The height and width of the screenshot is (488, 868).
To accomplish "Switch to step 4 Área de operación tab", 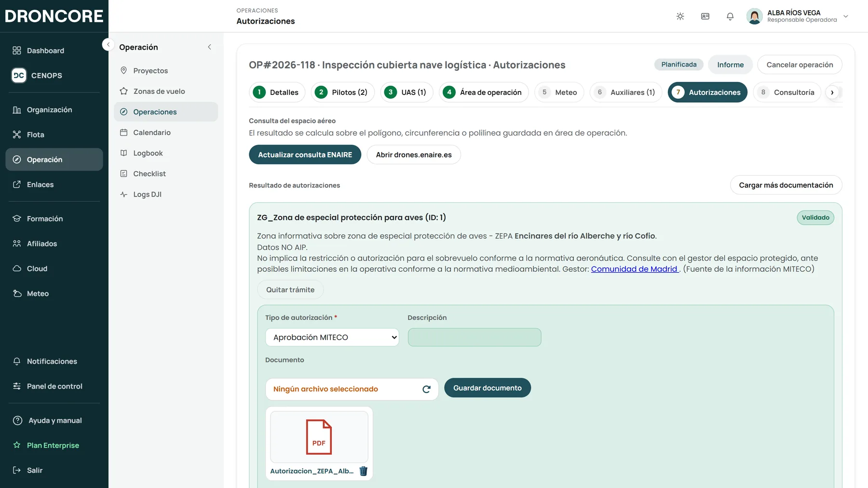I will (484, 92).
